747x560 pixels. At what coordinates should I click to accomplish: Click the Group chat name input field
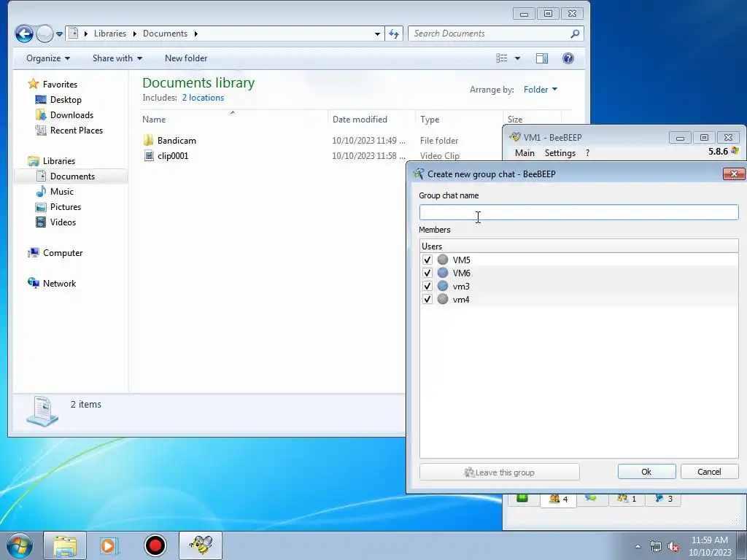(x=578, y=212)
